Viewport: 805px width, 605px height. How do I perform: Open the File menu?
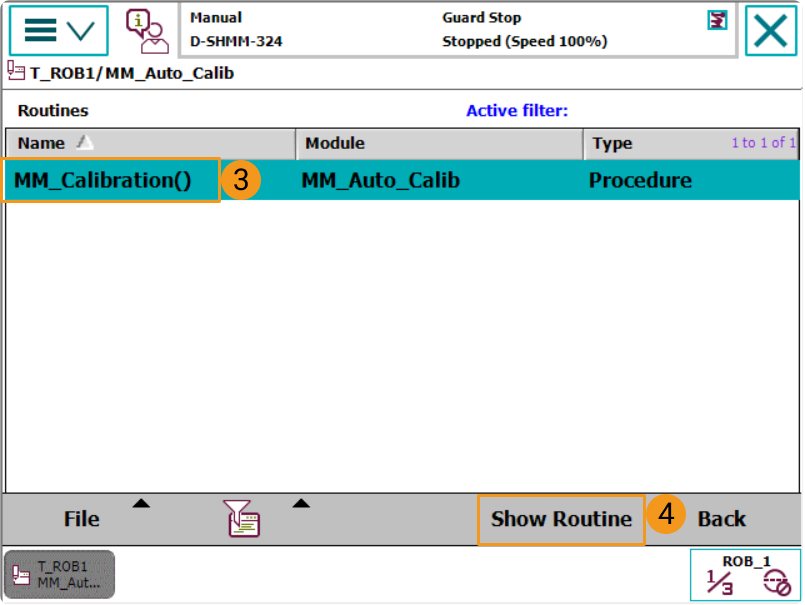pos(82,519)
